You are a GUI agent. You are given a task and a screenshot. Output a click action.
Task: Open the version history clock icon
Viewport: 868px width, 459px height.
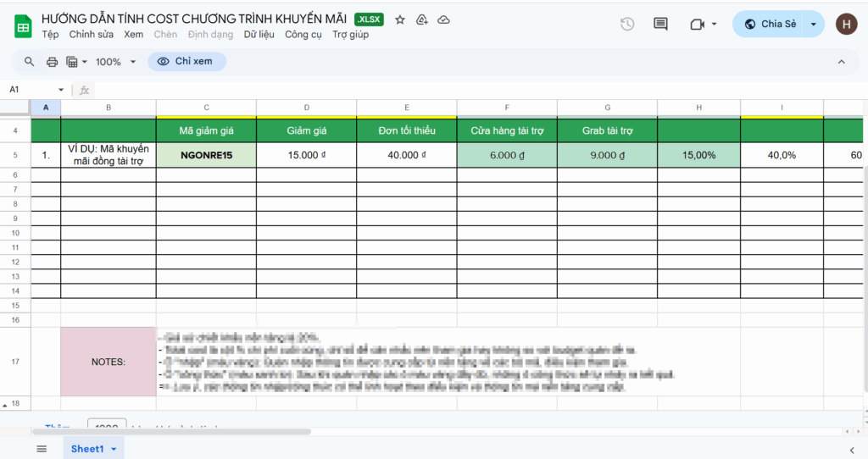627,25
